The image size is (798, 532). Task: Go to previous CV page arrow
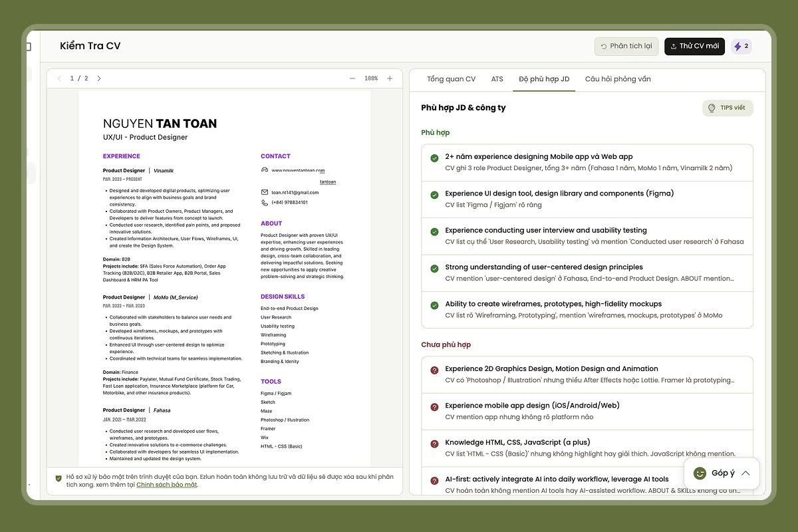click(x=59, y=78)
